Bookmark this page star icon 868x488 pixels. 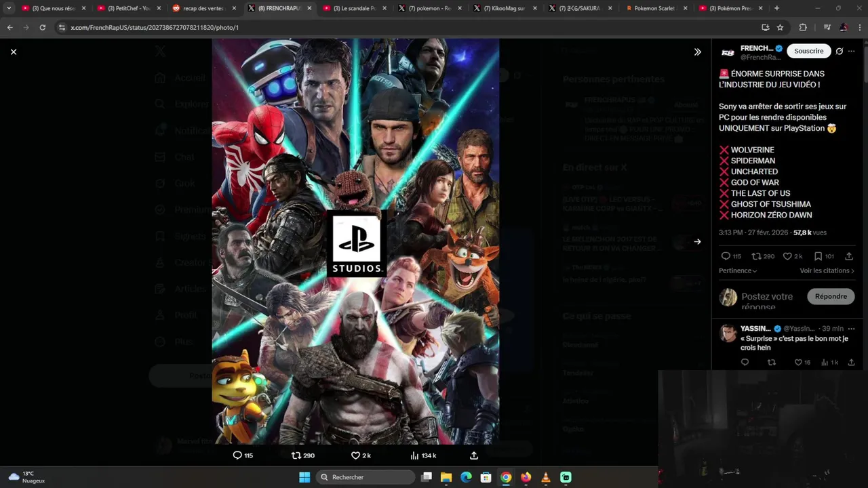pyautogui.click(x=781, y=27)
